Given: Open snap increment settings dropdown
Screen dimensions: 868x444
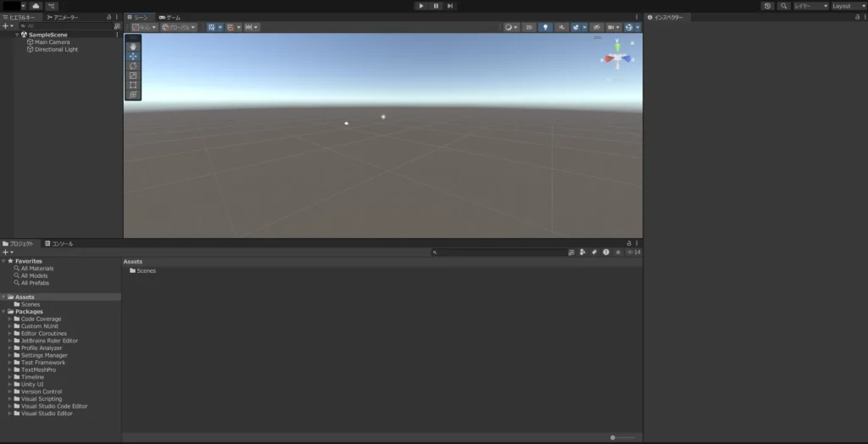Looking at the screenshot, I should (x=252, y=27).
